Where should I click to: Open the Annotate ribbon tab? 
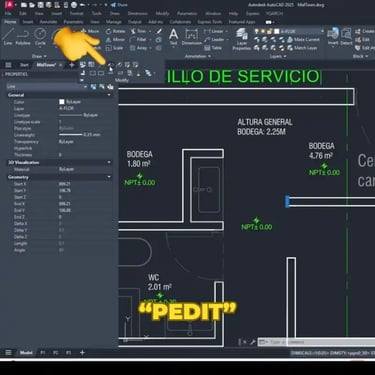click(48, 22)
